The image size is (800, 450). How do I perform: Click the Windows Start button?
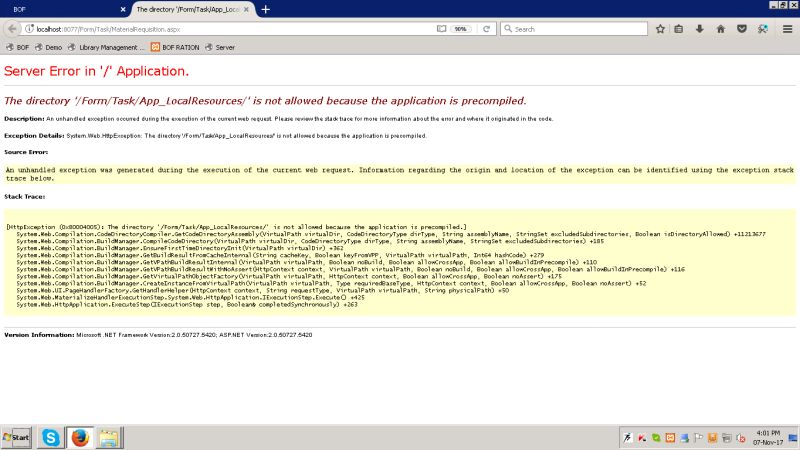(16, 437)
